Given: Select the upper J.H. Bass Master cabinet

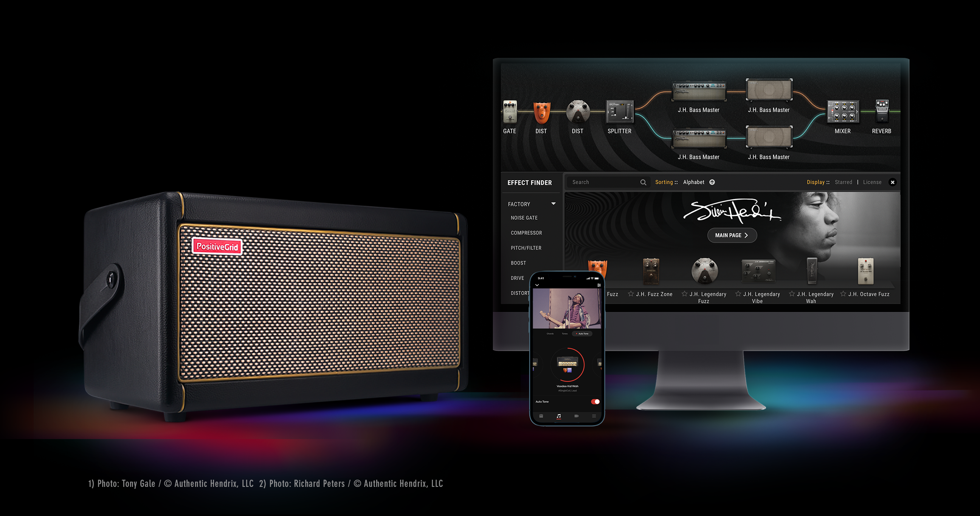Looking at the screenshot, I should click(x=769, y=90).
